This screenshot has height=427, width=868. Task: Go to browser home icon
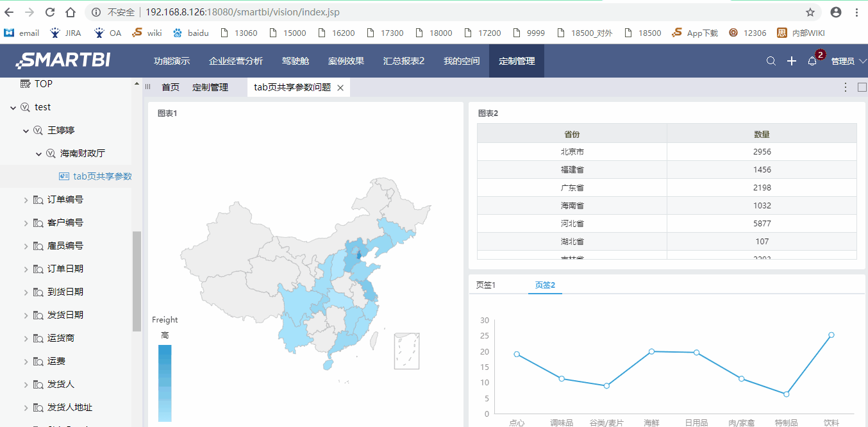pos(71,12)
